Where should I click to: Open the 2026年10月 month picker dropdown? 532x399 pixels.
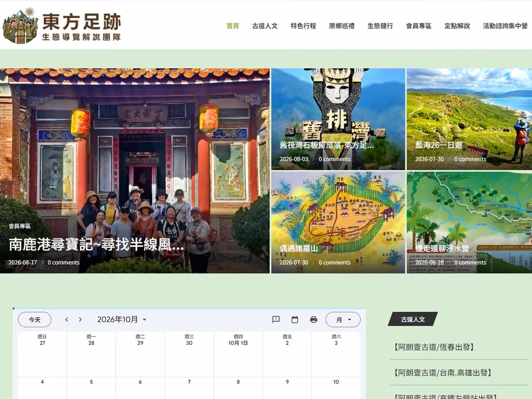tap(122, 320)
